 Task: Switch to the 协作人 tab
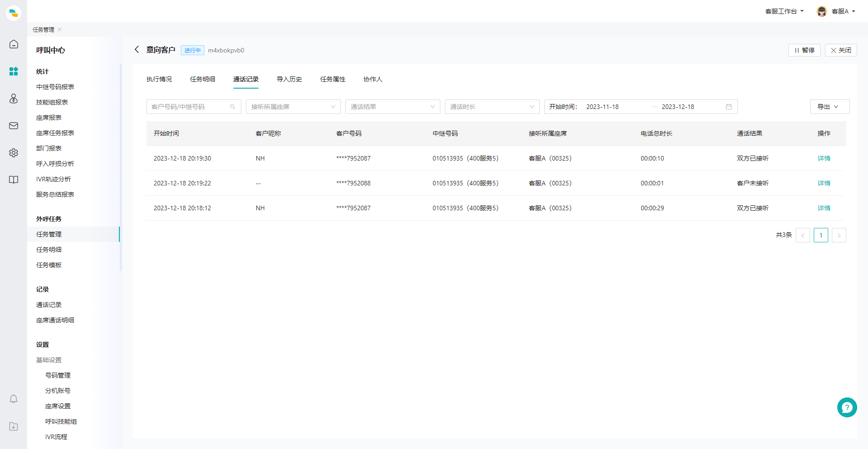click(373, 79)
